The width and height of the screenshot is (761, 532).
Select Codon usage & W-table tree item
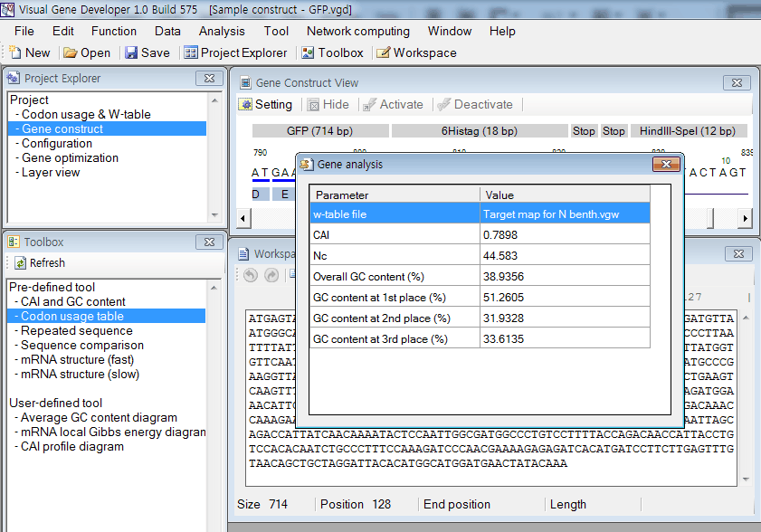pos(86,114)
